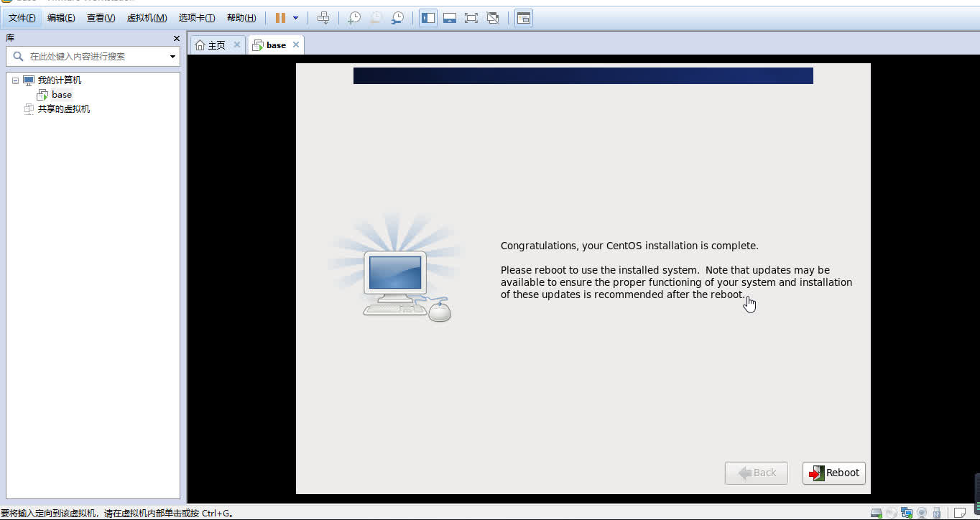This screenshot has height=520, width=980.
Task: Select the base virtual machine in the library
Action: (62, 95)
